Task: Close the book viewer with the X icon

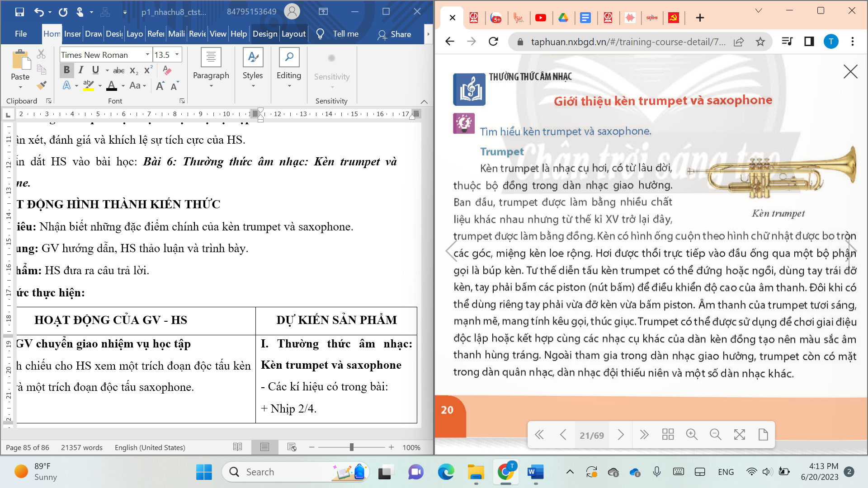Action: (850, 71)
